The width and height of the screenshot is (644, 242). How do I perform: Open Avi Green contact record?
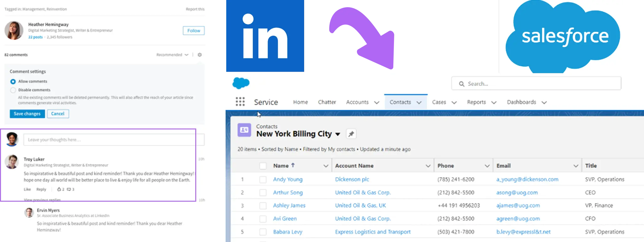point(285,219)
